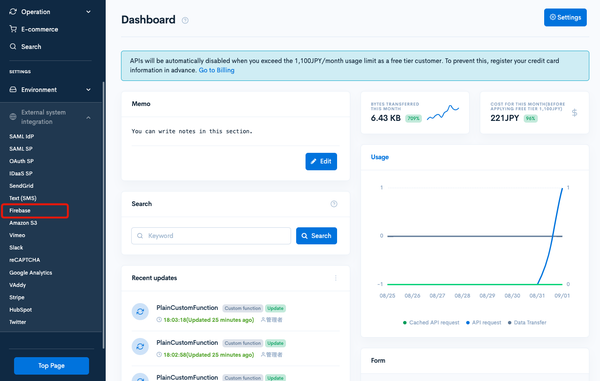Screen dimensions: 600x381
Task: Open the Dashboard help question icon
Action: [x=185, y=20]
